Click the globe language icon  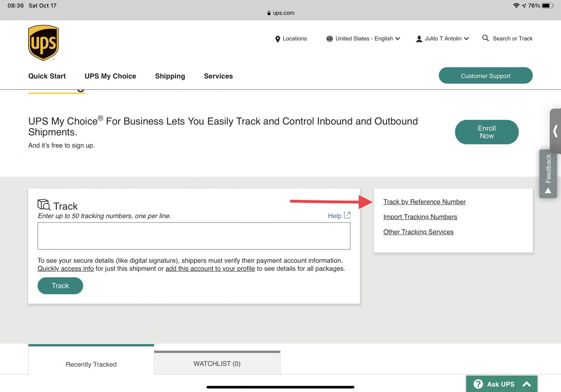click(329, 39)
